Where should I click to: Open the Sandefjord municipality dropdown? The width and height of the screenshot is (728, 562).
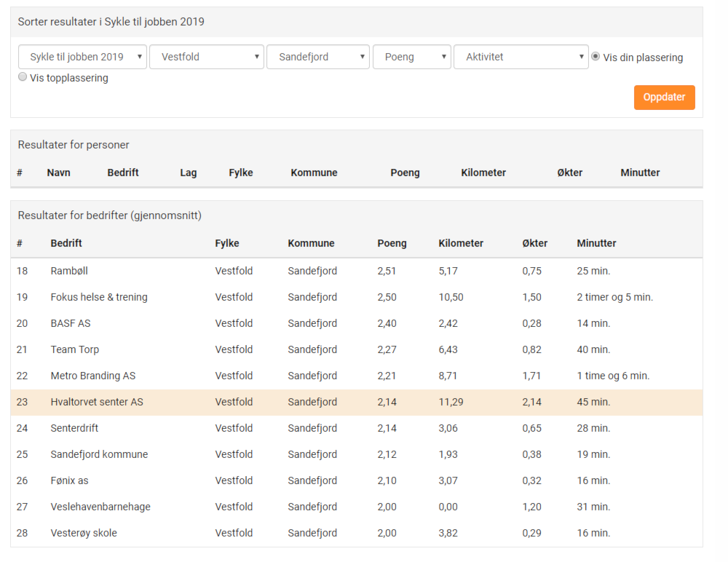pyautogui.click(x=318, y=57)
